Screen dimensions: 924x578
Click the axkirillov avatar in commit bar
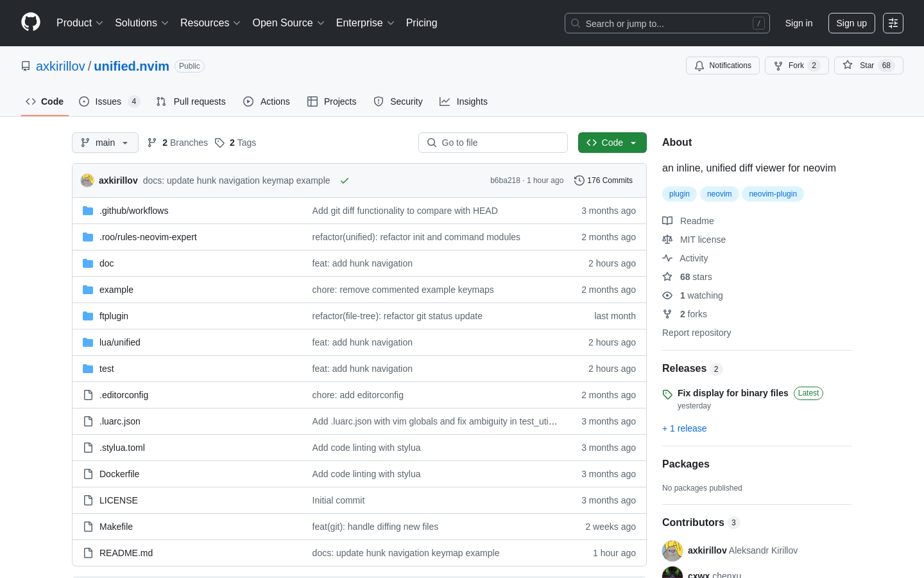[x=87, y=180]
